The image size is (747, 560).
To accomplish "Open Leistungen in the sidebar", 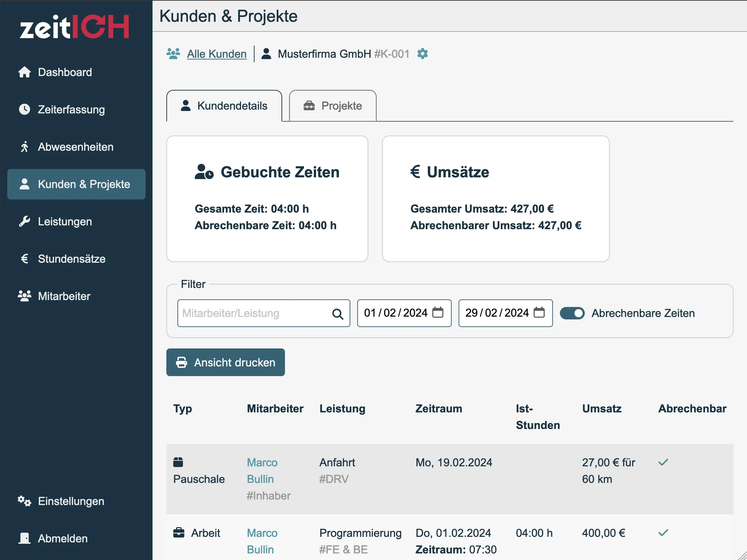I will [76, 222].
